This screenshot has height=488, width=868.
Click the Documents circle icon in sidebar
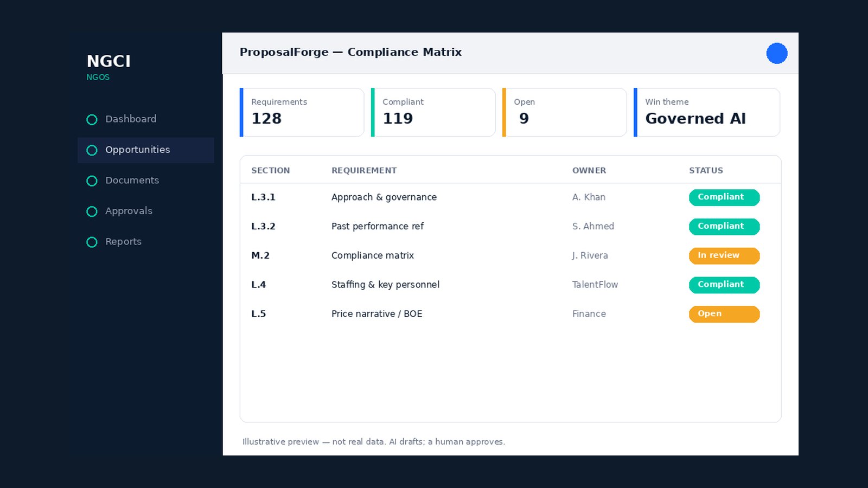click(92, 181)
